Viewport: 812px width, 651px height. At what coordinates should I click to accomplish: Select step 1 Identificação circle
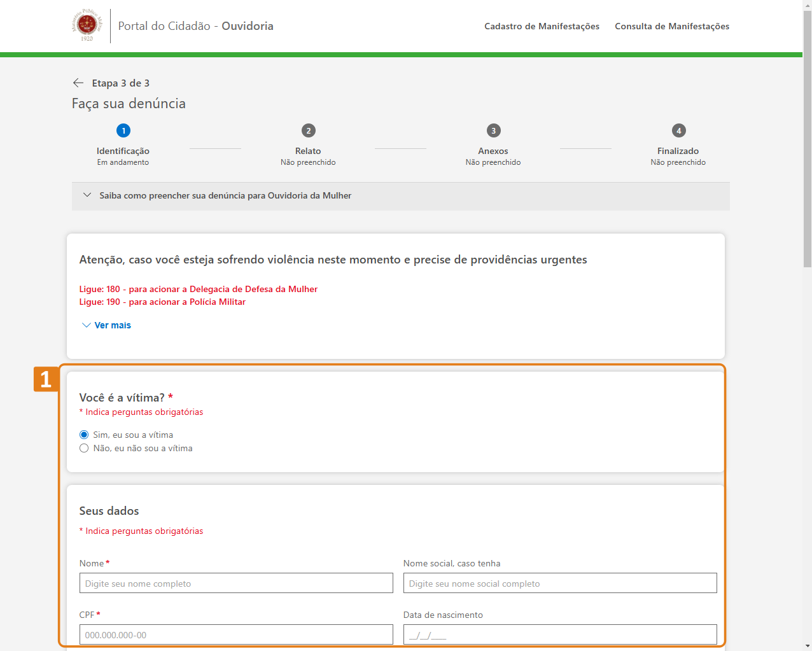click(123, 130)
